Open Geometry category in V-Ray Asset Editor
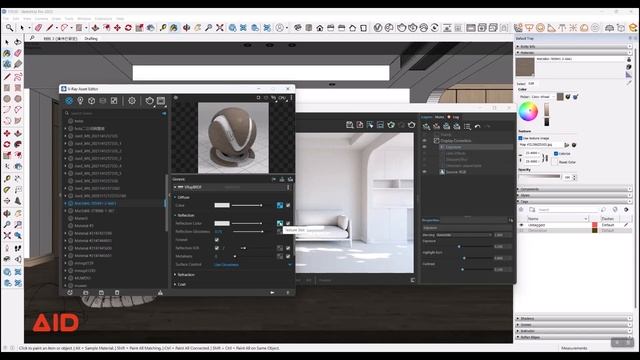The width and height of the screenshot is (640, 360). [91, 100]
